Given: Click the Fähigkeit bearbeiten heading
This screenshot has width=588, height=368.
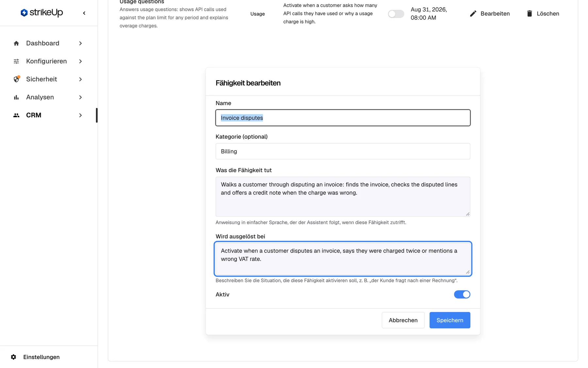Looking at the screenshot, I should [x=248, y=83].
